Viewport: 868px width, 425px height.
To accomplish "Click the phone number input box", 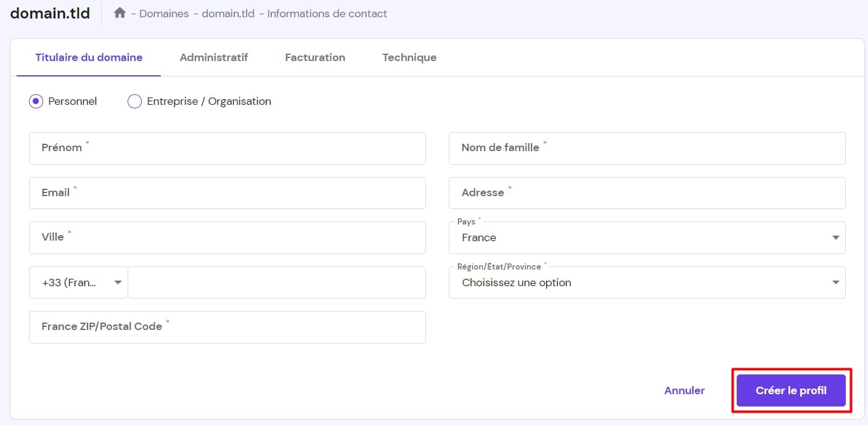I will click(x=276, y=283).
